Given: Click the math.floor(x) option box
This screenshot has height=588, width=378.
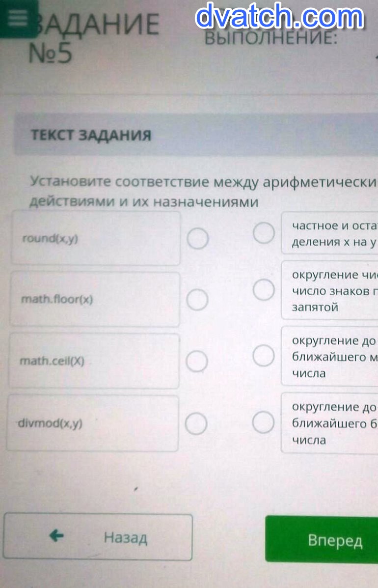Looking at the screenshot, I should pyautogui.click(x=94, y=299).
